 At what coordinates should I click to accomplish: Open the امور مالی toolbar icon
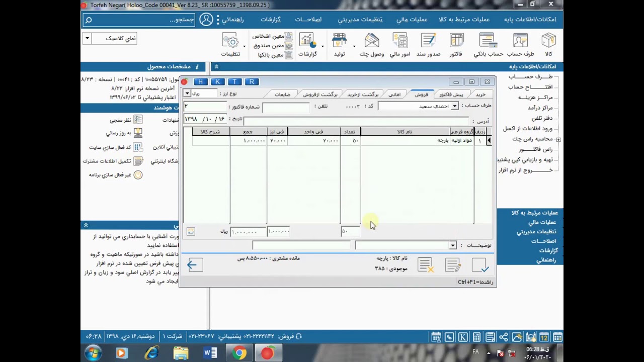click(400, 44)
